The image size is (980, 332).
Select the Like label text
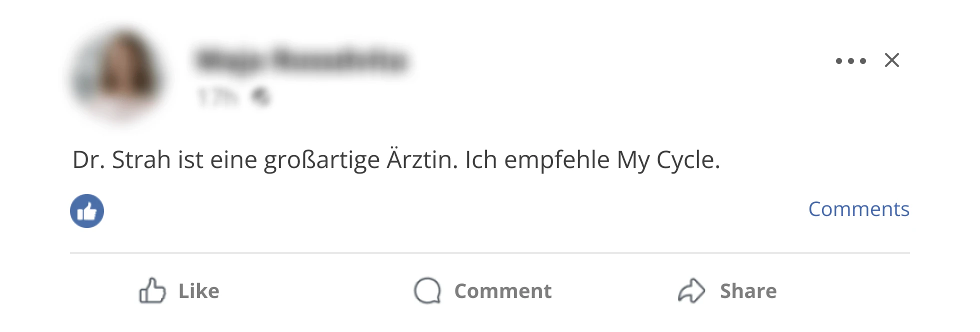click(199, 291)
